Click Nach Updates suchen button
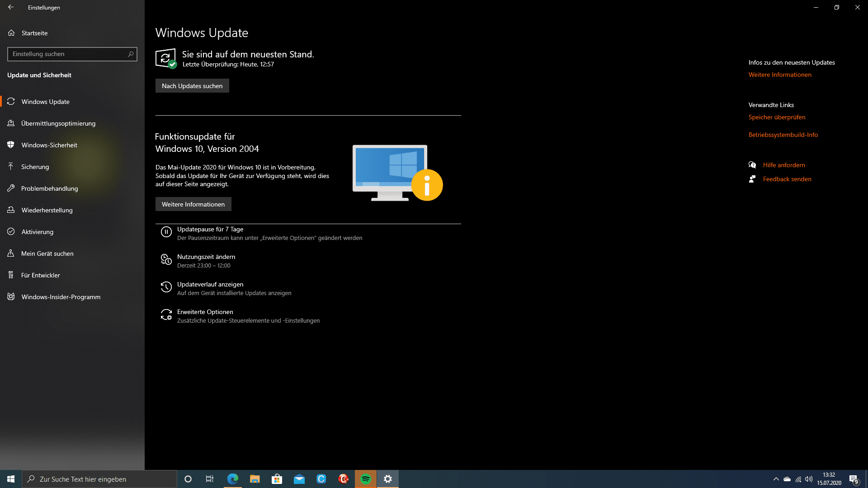Image resolution: width=868 pixels, height=488 pixels. click(192, 86)
